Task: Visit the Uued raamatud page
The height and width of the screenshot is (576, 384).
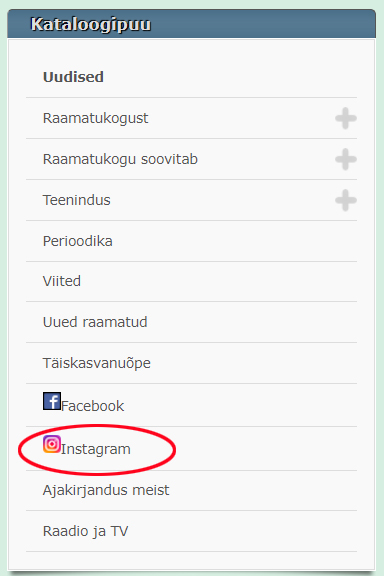Action: point(95,322)
